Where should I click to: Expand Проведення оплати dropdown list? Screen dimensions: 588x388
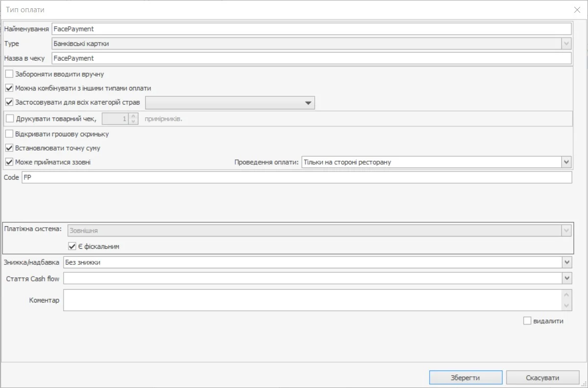pyautogui.click(x=566, y=162)
